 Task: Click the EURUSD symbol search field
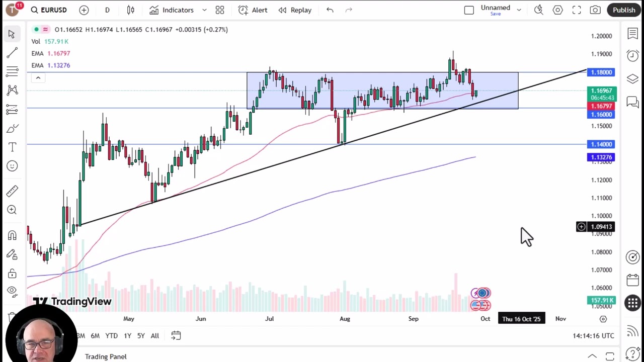pyautogui.click(x=49, y=10)
